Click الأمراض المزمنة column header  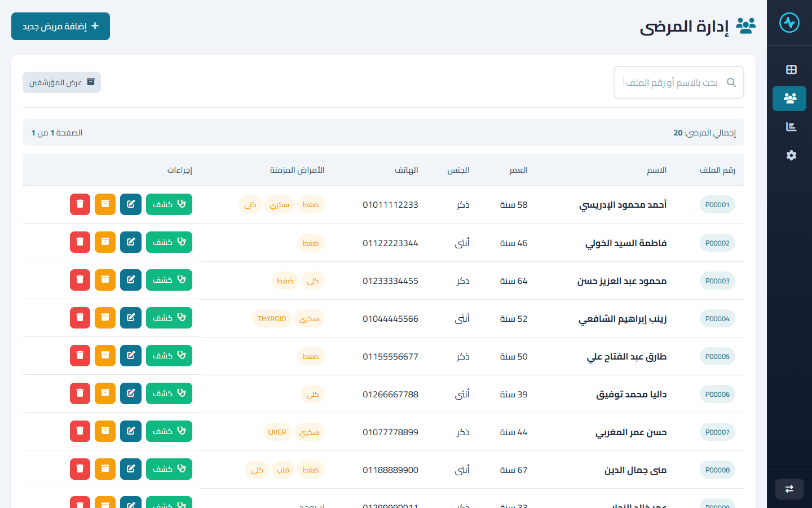(x=297, y=170)
